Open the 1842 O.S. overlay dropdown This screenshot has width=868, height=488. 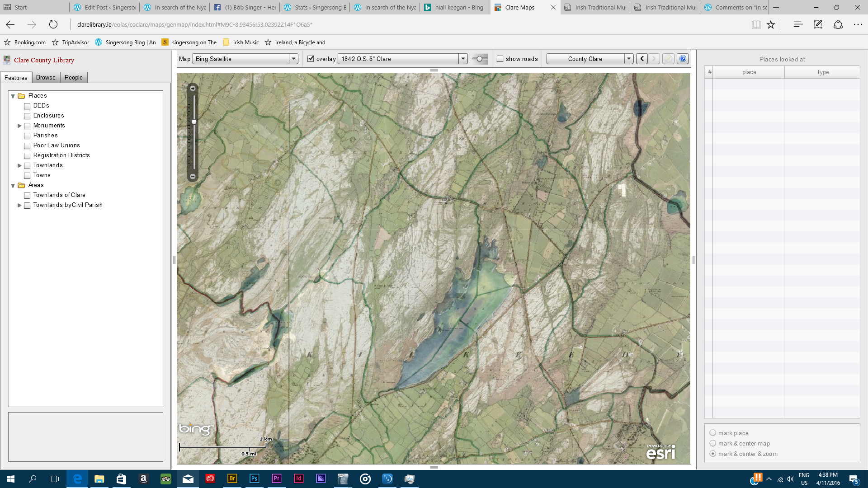pyautogui.click(x=463, y=59)
